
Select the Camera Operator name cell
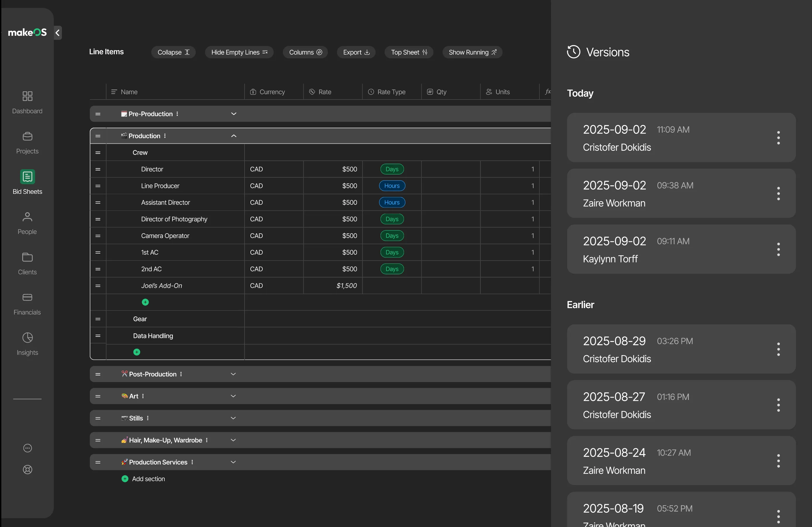tap(176, 236)
